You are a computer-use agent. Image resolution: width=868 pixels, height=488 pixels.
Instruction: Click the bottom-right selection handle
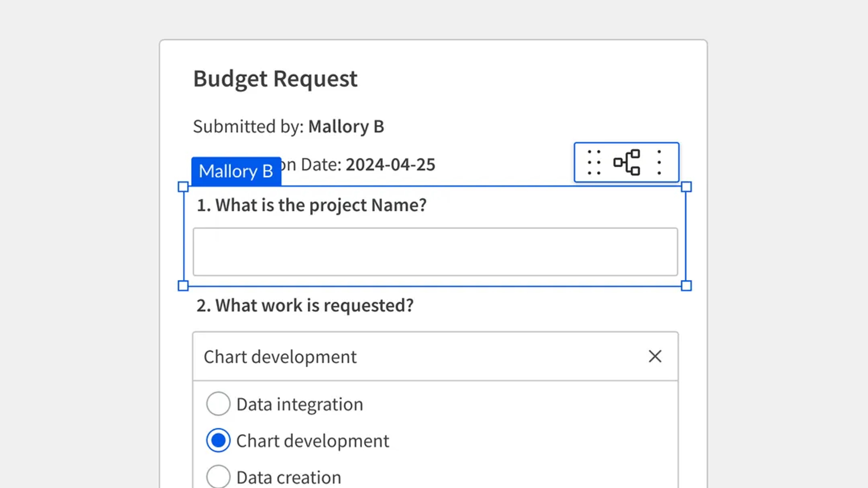coord(686,286)
